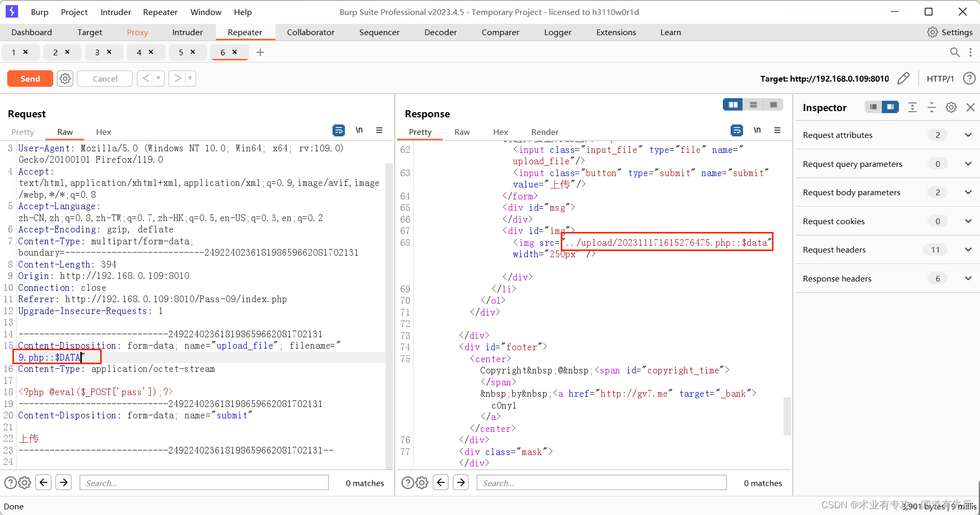Go to next response search match
Image resolution: width=980 pixels, height=515 pixels.
tap(461, 482)
